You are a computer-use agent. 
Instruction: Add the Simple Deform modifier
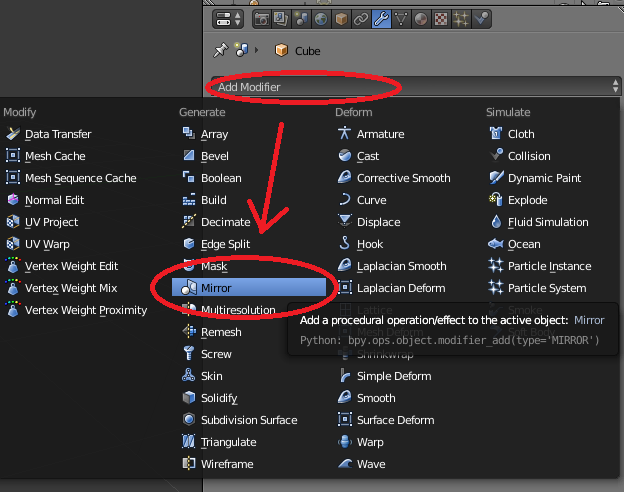[x=385, y=376]
